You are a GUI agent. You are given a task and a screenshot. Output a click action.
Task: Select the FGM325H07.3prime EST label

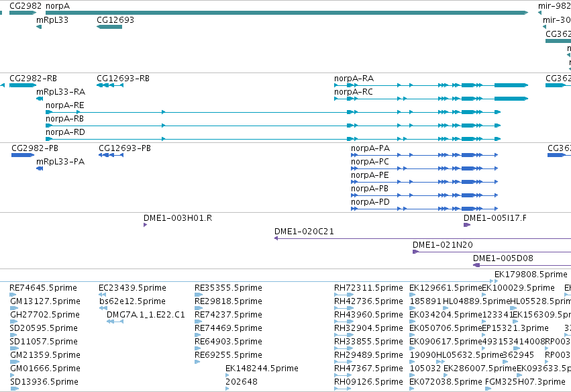pos(525,382)
